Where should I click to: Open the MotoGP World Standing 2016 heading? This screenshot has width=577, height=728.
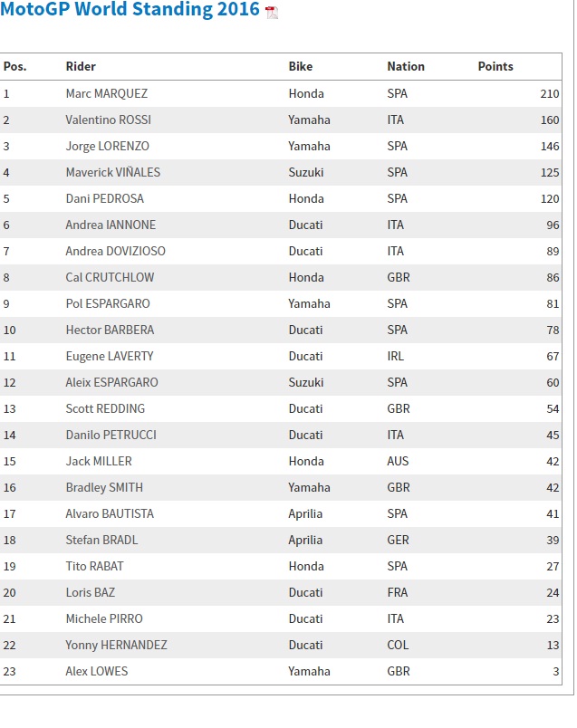pos(130,9)
